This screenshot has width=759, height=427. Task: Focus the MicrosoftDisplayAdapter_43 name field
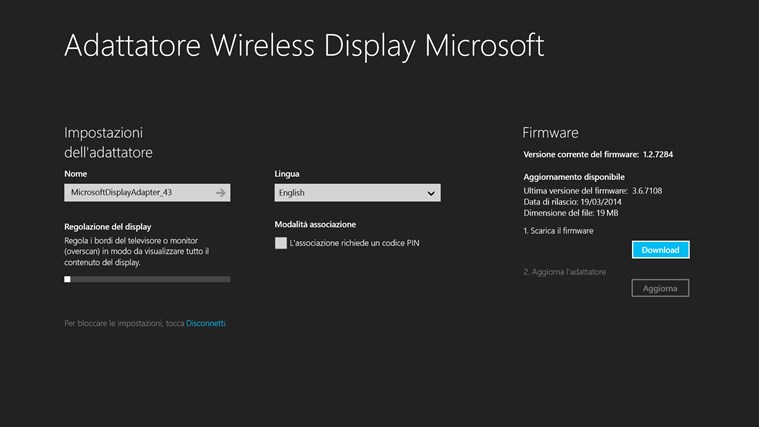[147, 193]
